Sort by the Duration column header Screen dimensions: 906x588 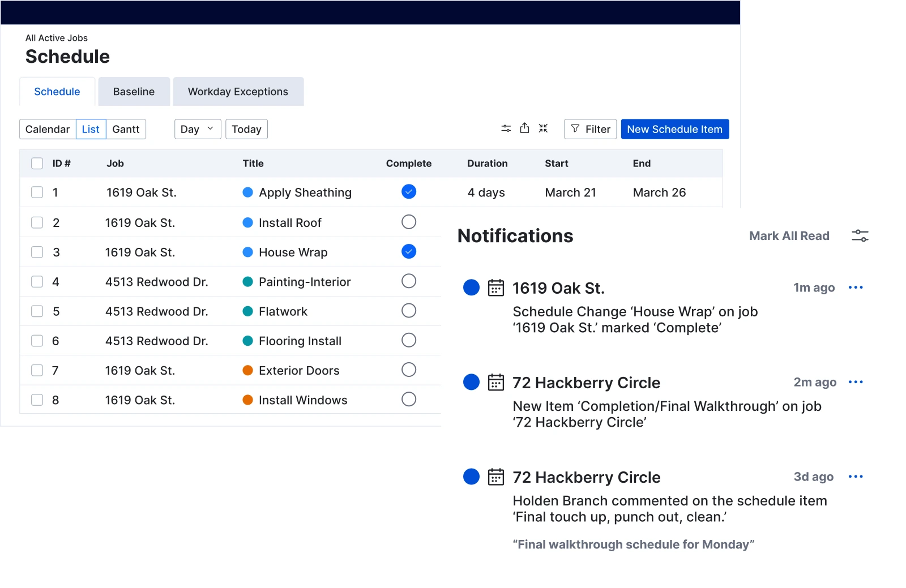[x=488, y=164]
